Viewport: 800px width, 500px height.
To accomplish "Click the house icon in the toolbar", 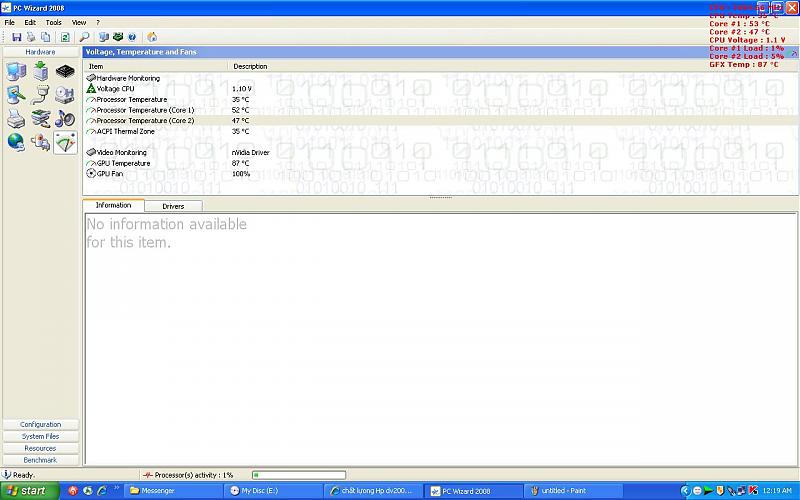I will point(152,37).
